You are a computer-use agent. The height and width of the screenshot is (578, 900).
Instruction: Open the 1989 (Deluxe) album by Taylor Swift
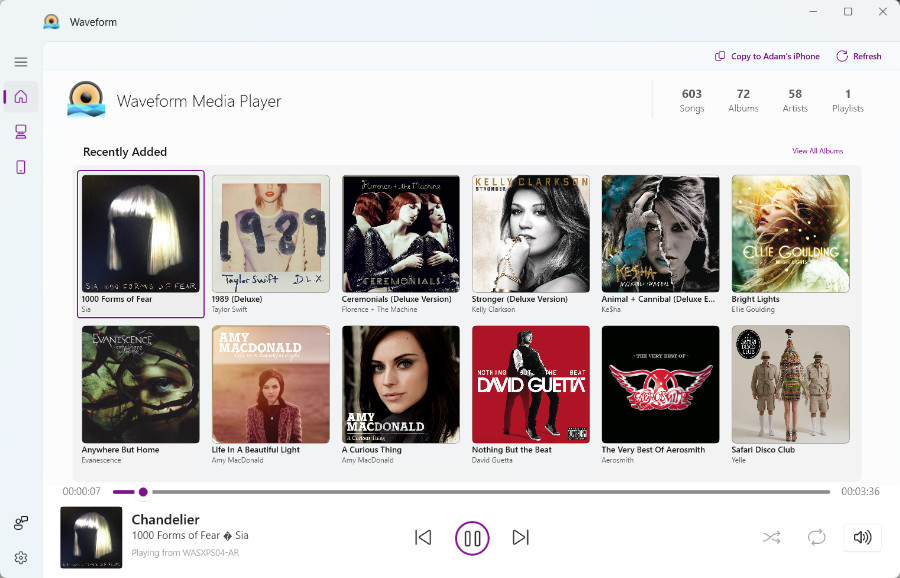click(270, 233)
